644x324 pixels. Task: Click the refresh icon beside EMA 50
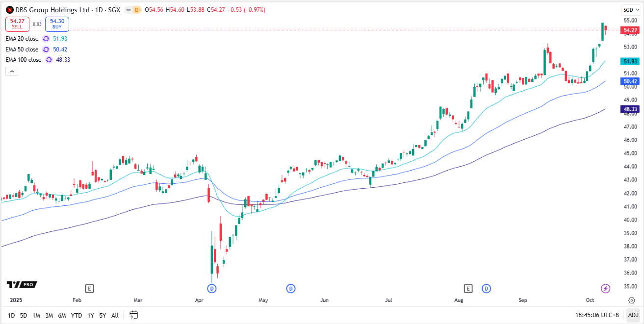click(46, 49)
